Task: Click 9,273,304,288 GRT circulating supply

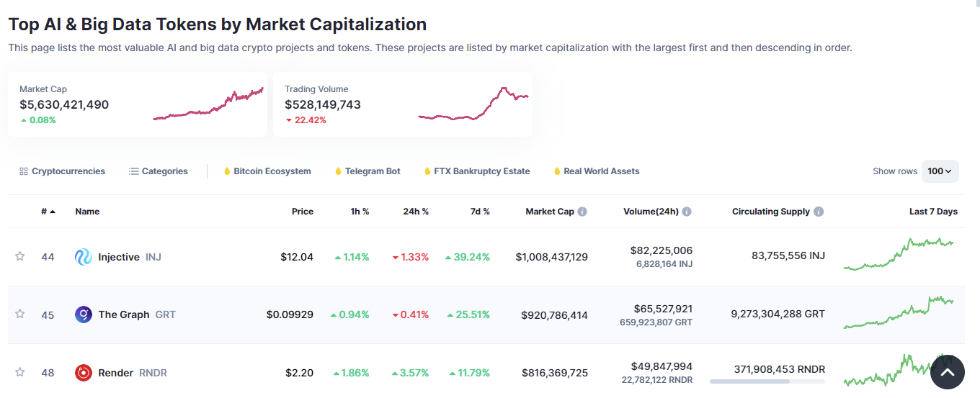Action: (x=778, y=314)
